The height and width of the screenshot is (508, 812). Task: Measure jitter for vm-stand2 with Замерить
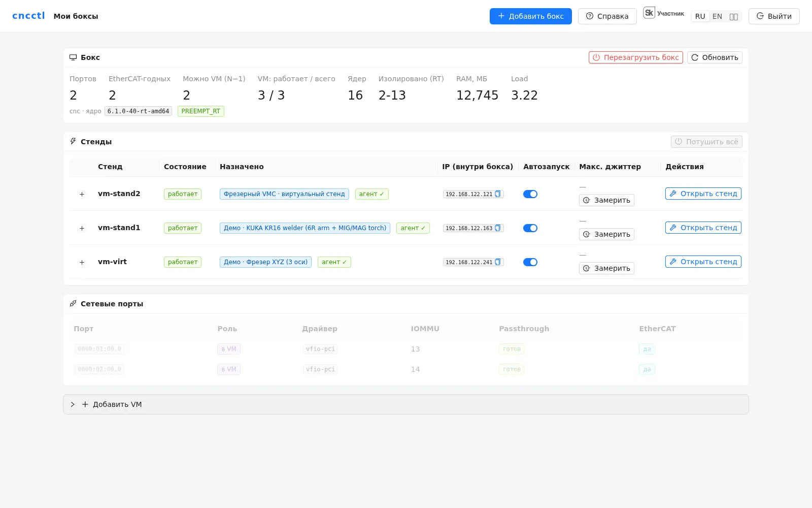pyautogui.click(x=606, y=200)
